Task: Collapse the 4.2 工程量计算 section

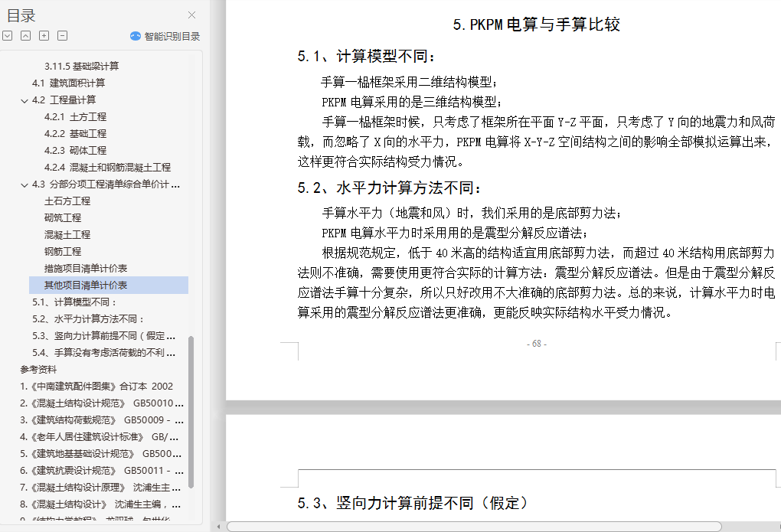Action: tap(25, 100)
